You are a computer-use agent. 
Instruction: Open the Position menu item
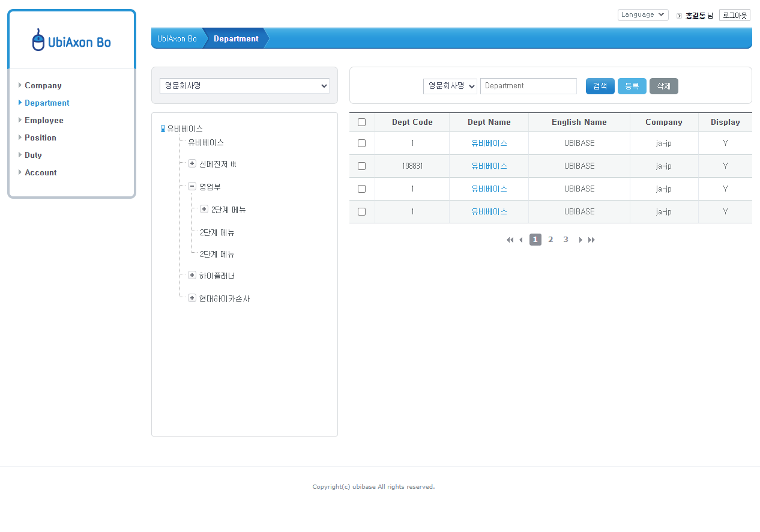coord(40,138)
